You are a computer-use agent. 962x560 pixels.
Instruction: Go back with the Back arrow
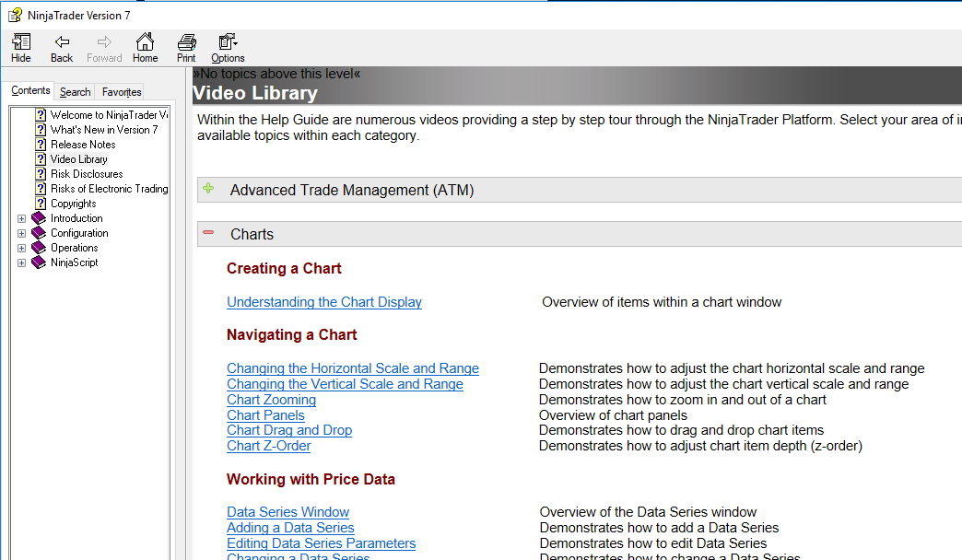[62, 41]
